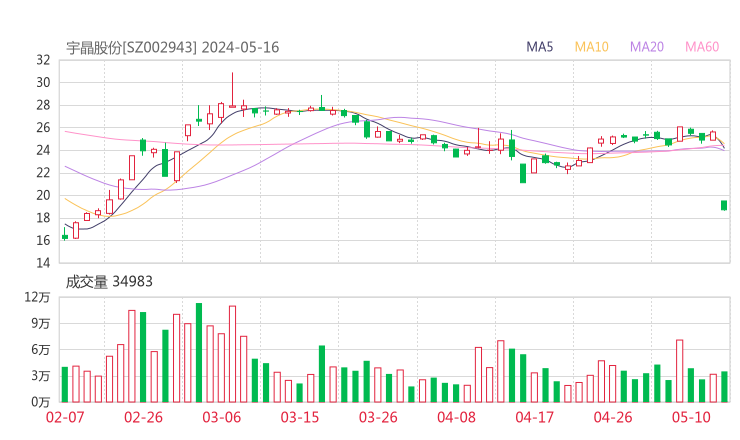The image size is (740, 440).
Task: Click the 6万 volume axis label
Action: click(41, 350)
